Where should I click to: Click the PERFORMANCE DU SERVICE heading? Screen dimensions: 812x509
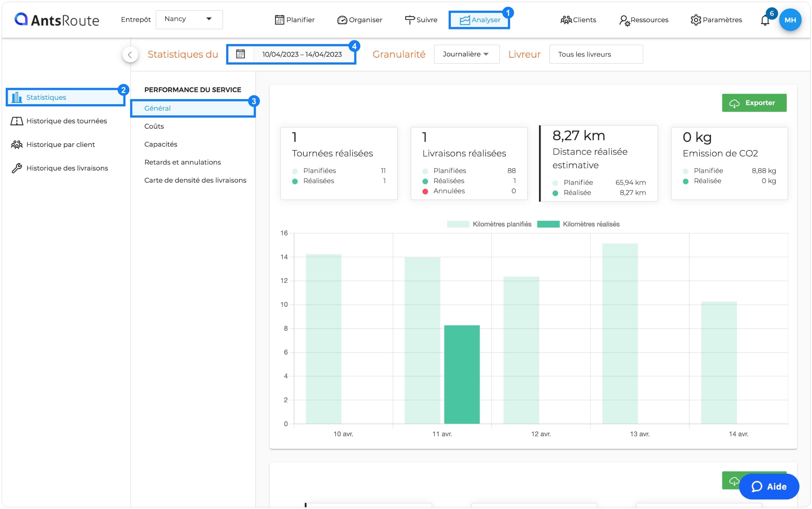point(192,90)
